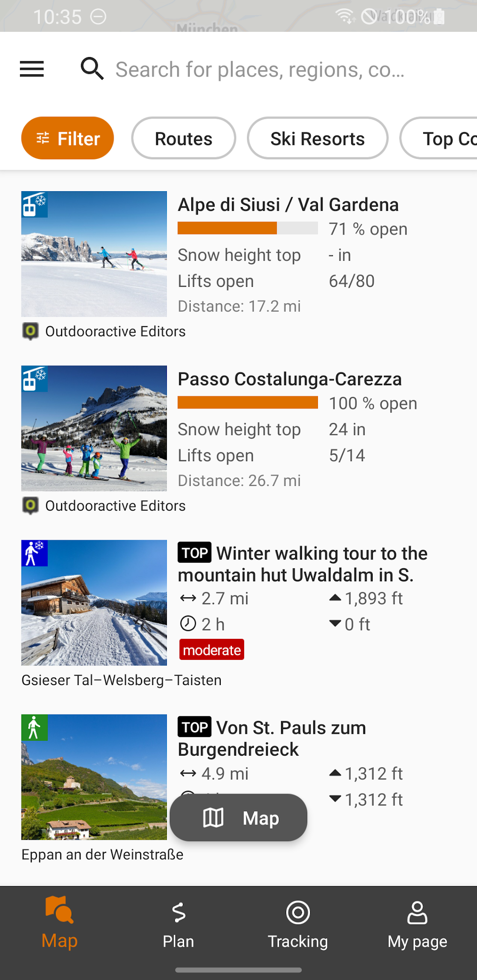Open Alpe di Siusi / Val Gardena thumbnail

click(94, 254)
